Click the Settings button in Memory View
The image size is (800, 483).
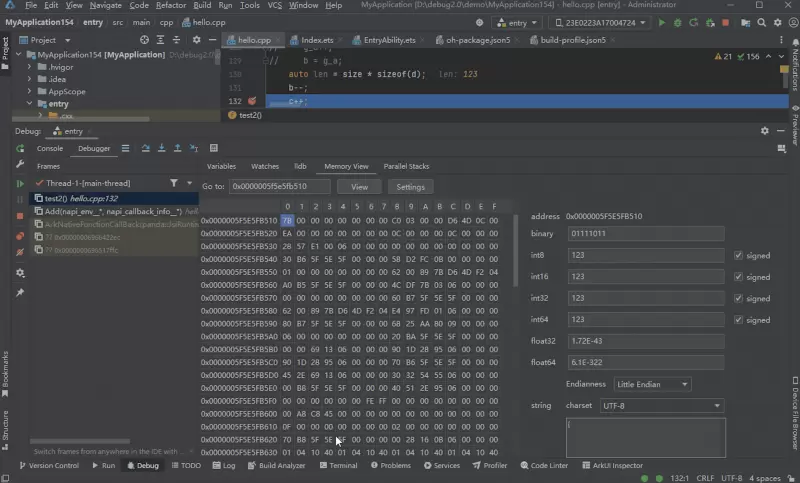click(x=410, y=186)
